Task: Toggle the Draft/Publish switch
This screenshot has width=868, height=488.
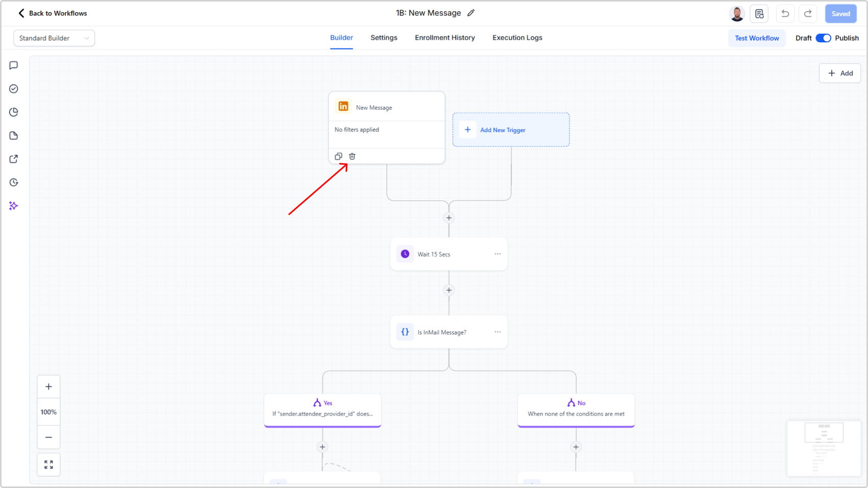Action: point(823,38)
